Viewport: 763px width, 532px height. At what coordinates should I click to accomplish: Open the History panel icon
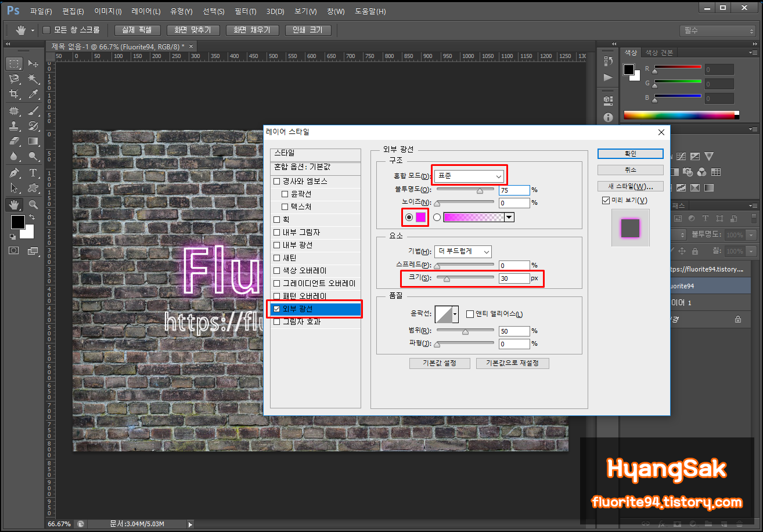pyautogui.click(x=608, y=61)
